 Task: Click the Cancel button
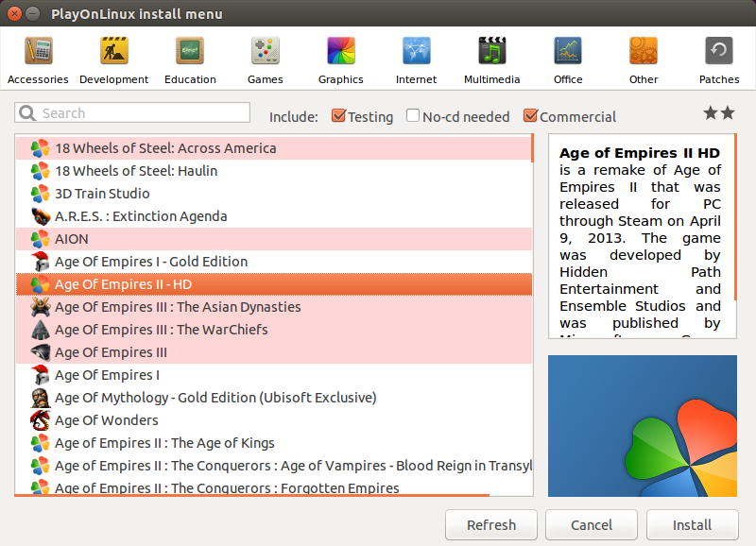click(x=592, y=525)
